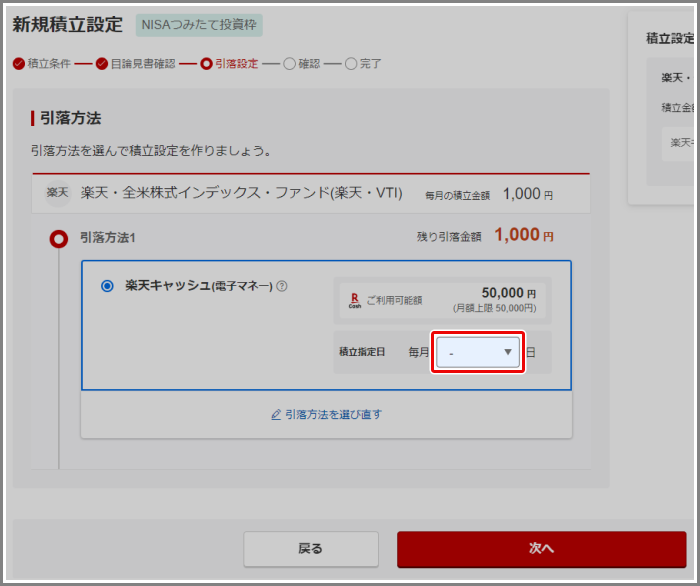This screenshot has width=700, height=586.
Task: Click the NISAつみたて投資枠 badge
Action: 199,25
